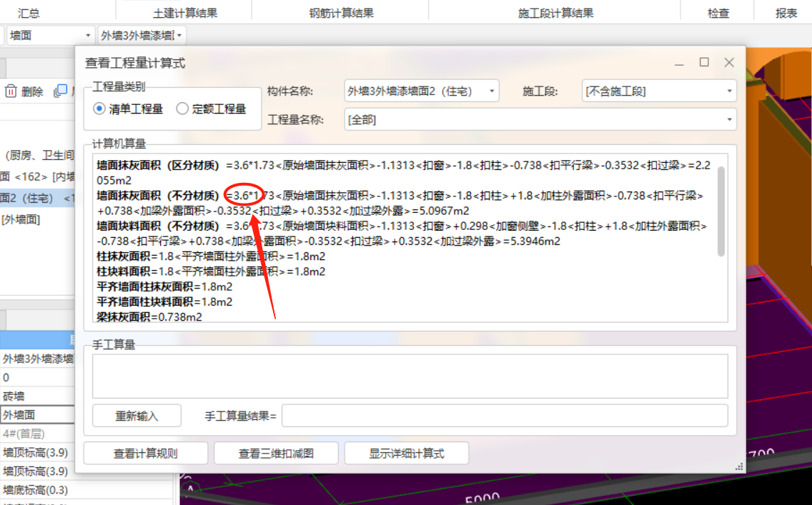Click the dialog resize grip icon
The image size is (812, 505).
tap(739, 466)
